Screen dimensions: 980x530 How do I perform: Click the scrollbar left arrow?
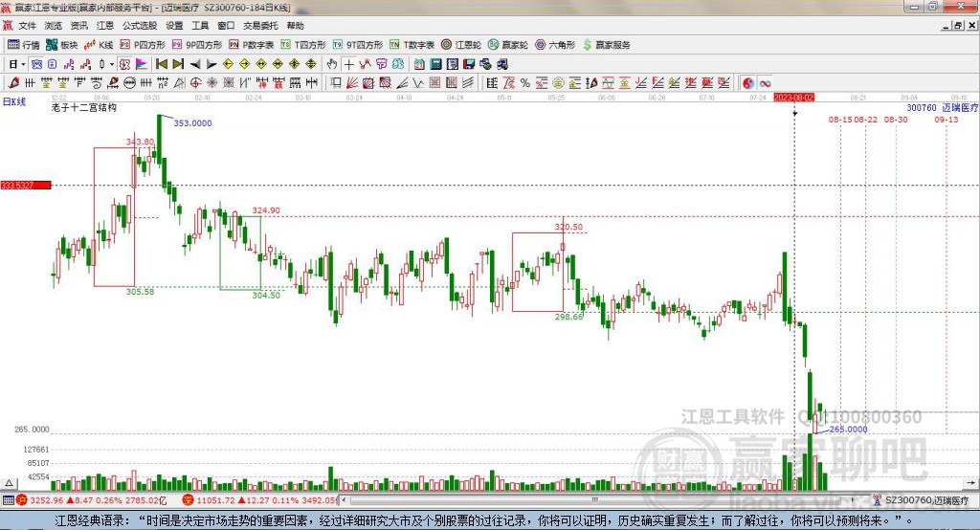(344, 500)
